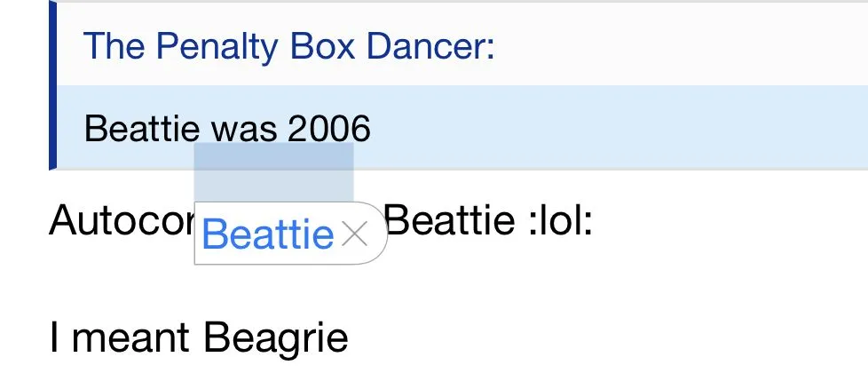Click 2006 in the quoted message
Image resolution: width=868 pixels, height=381 pixels.
pos(328,130)
